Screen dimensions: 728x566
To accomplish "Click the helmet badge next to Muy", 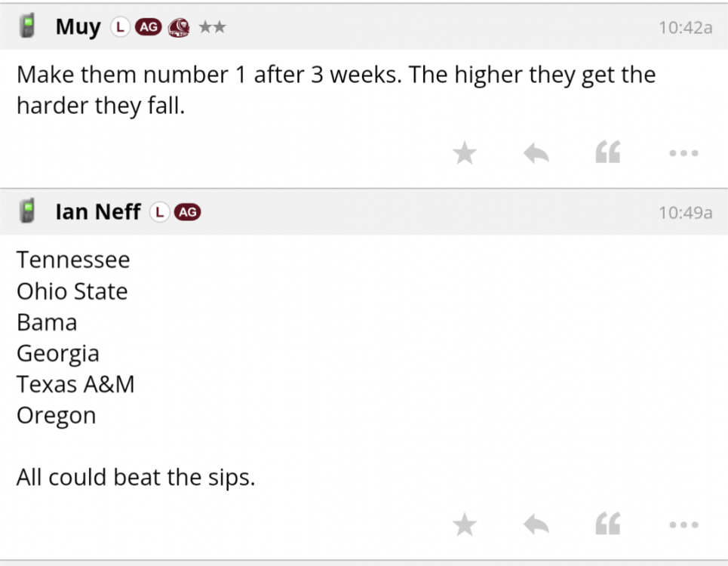I will [x=179, y=28].
